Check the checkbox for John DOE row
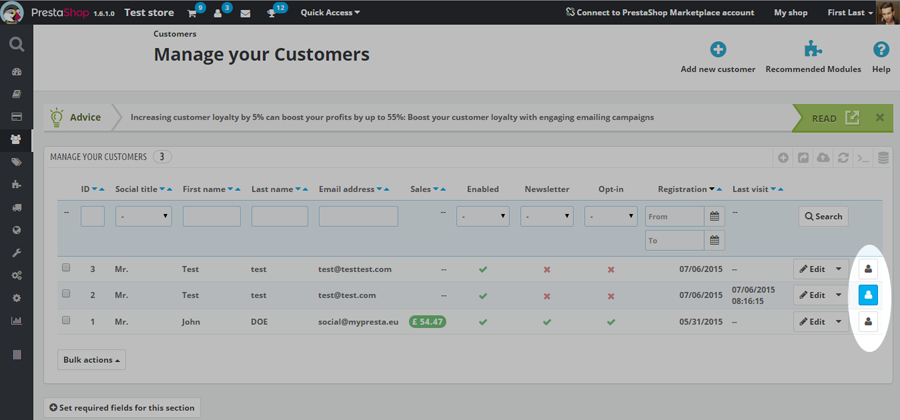 (x=66, y=321)
